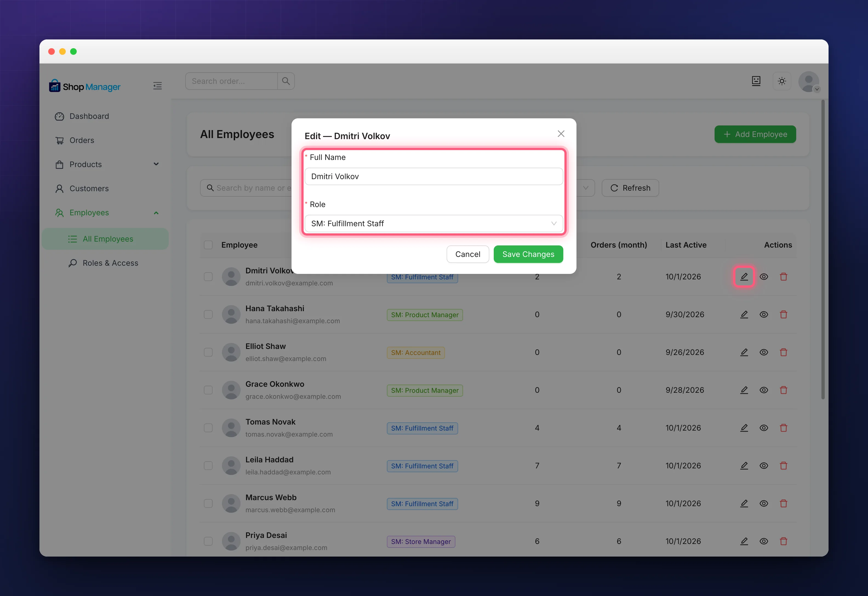Tick the checkbox for Elliot Shaw
Screen dimensions: 868x596
[208, 352]
